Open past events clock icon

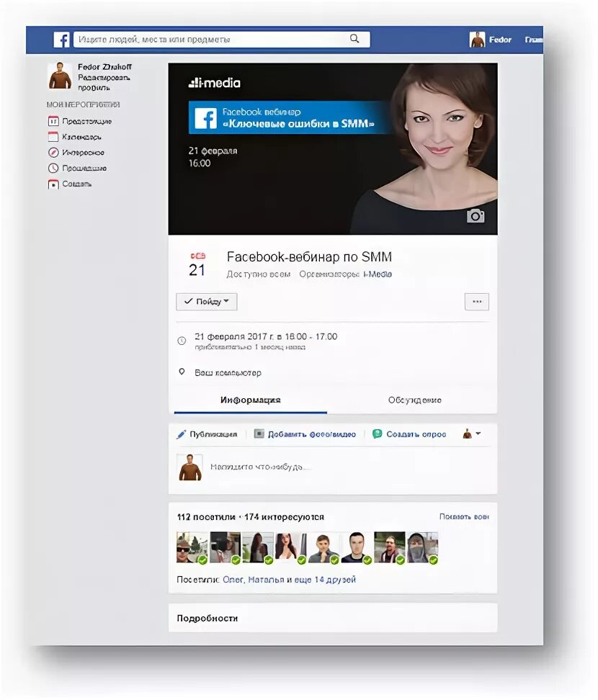coord(53,168)
